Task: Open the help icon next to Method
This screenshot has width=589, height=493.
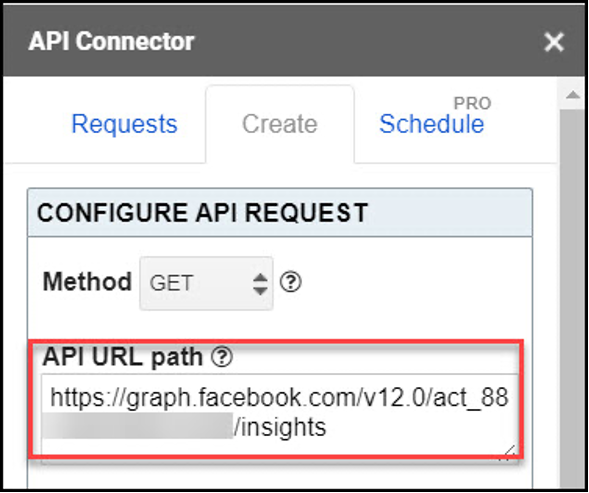Action: [x=290, y=282]
